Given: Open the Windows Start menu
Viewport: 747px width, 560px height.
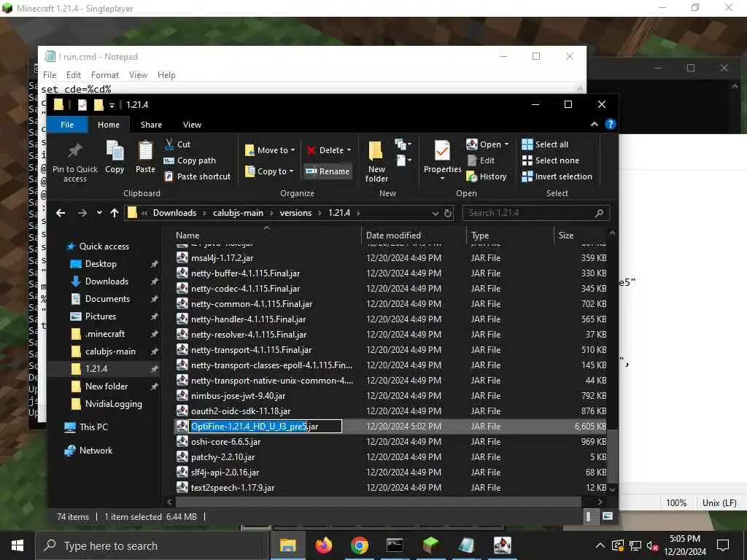Looking at the screenshot, I should 18,545.
